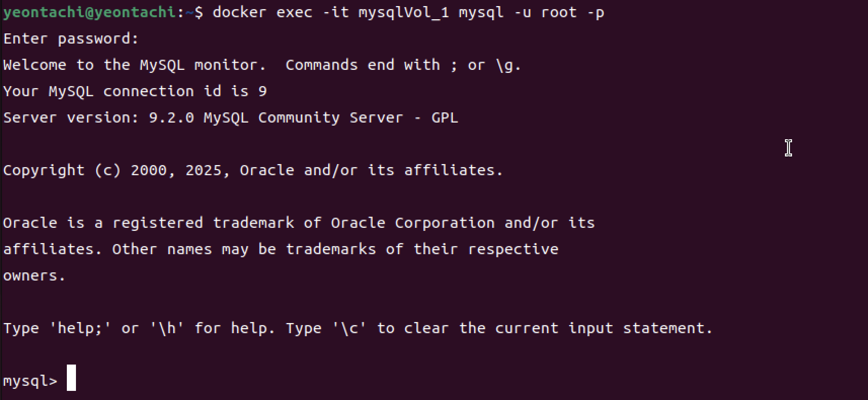The height and width of the screenshot is (400, 868).
Task: Click the Enter password: line
Action: (x=71, y=39)
